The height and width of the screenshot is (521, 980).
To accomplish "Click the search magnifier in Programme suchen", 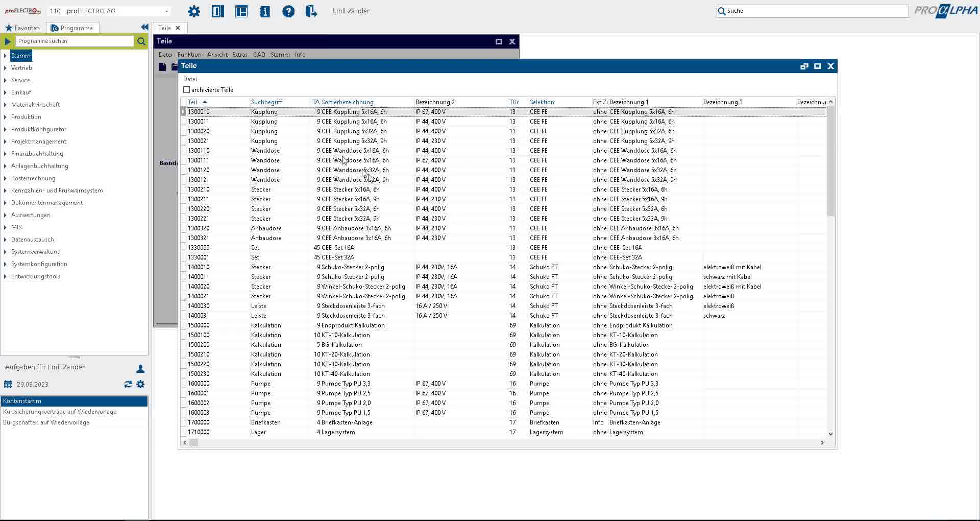I will [141, 41].
